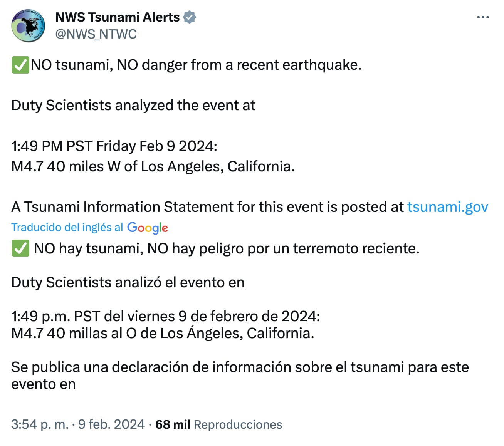Click the NWS Tsunami Alerts display name
This screenshot has height=446, width=504.
tap(118, 17)
